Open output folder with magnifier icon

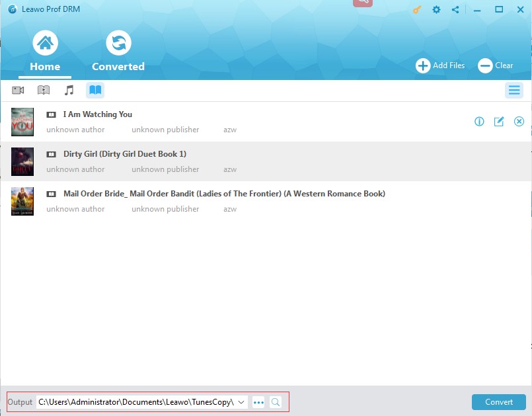click(276, 402)
